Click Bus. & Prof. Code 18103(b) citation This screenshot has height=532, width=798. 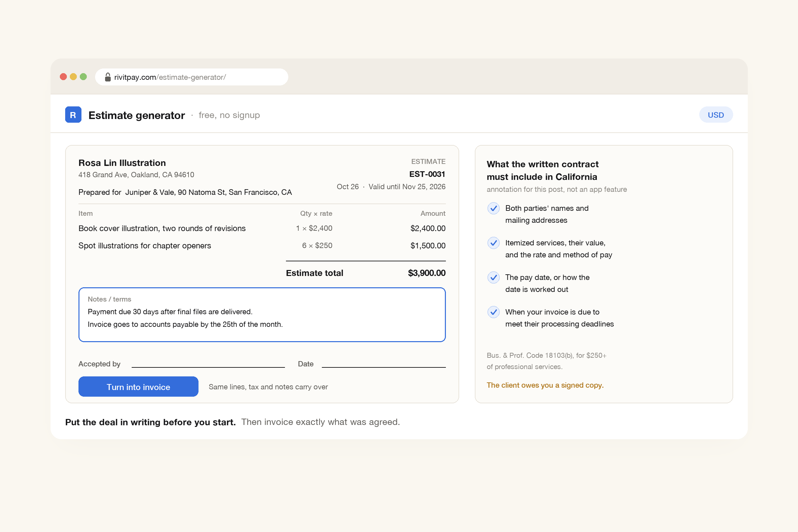coord(546,361)
